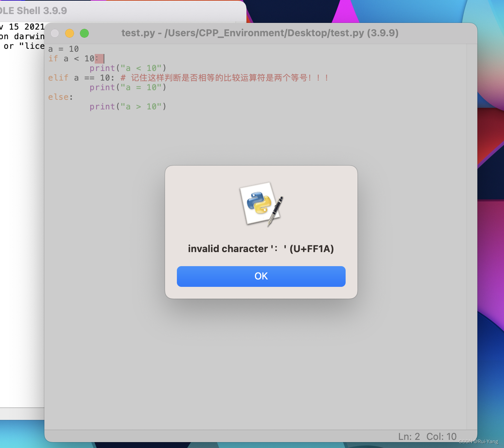The width and height of the screenshot is (504, 448).
Task: Click the print("a > 10") line
Action: 128,106
